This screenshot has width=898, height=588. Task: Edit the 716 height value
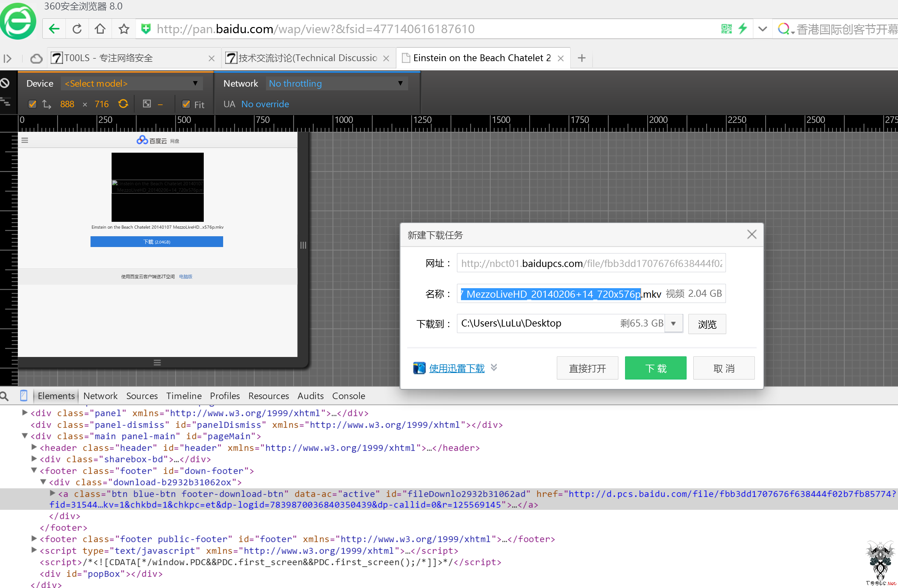point(101,104)
